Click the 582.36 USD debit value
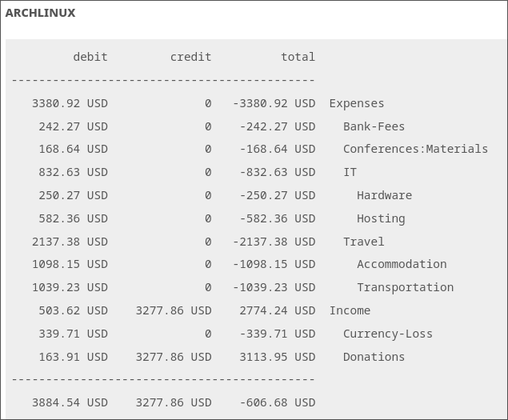This screenshot has height=420, width=508. pyautogui.click(x=74, y=218)
